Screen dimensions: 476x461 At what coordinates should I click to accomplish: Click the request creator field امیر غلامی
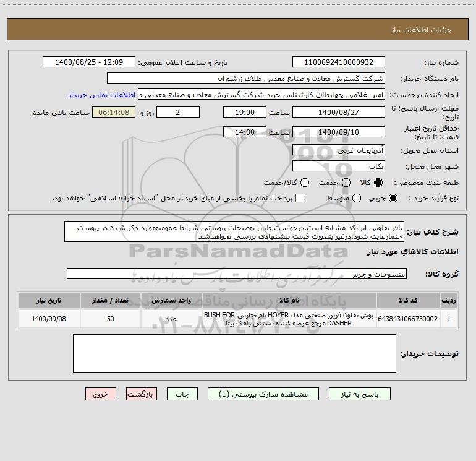coord(261,95)
